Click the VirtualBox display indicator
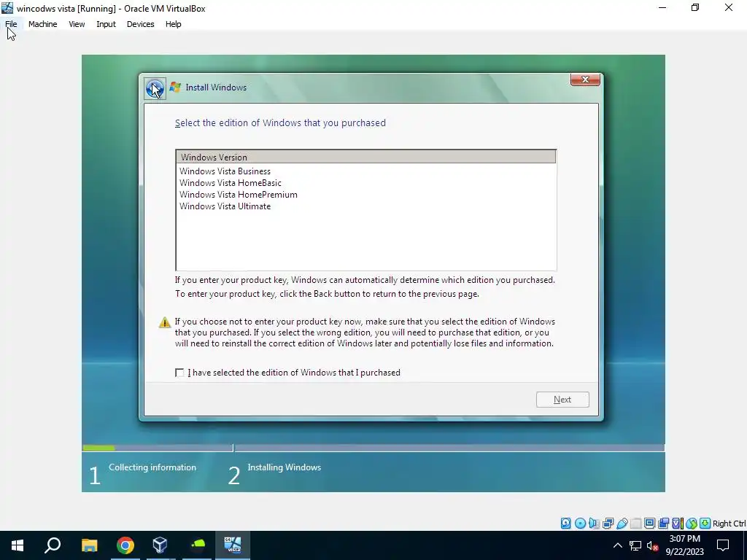Screen dimensions: 747x560 pos(649,524)
